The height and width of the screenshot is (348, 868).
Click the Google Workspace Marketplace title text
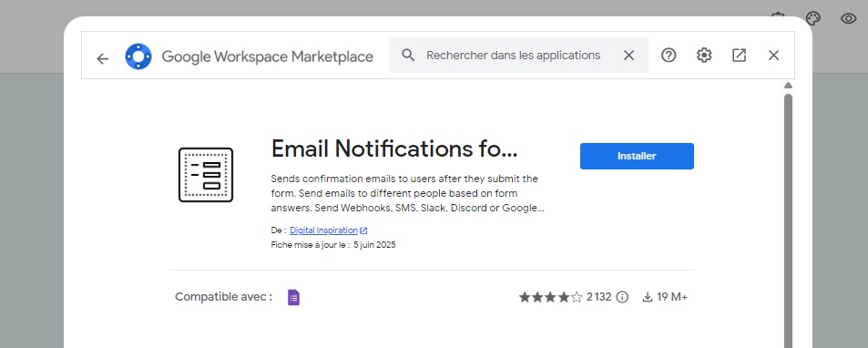(268, 56)
